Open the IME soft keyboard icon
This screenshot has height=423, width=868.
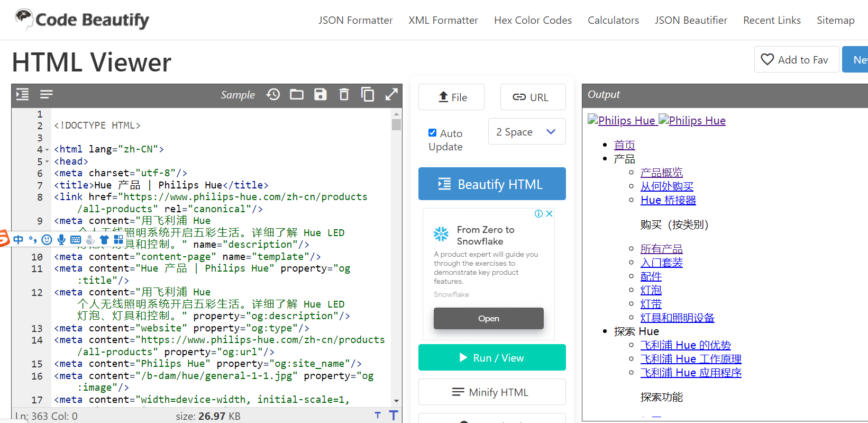click(76, 240)
